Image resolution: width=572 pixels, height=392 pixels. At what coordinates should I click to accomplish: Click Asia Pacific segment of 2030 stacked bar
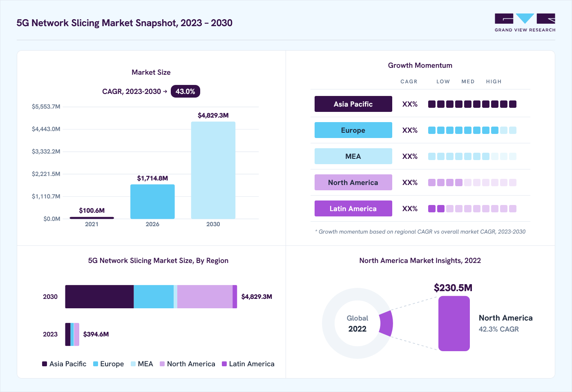100,297
